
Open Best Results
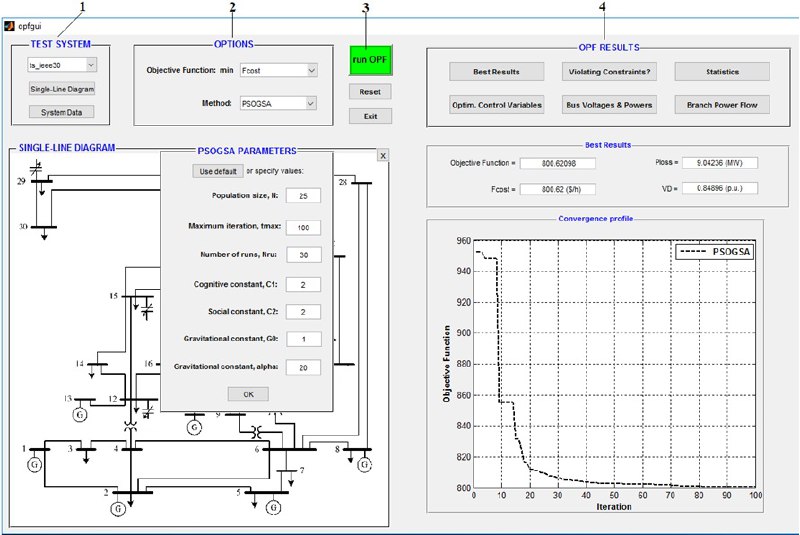point(496,72)
